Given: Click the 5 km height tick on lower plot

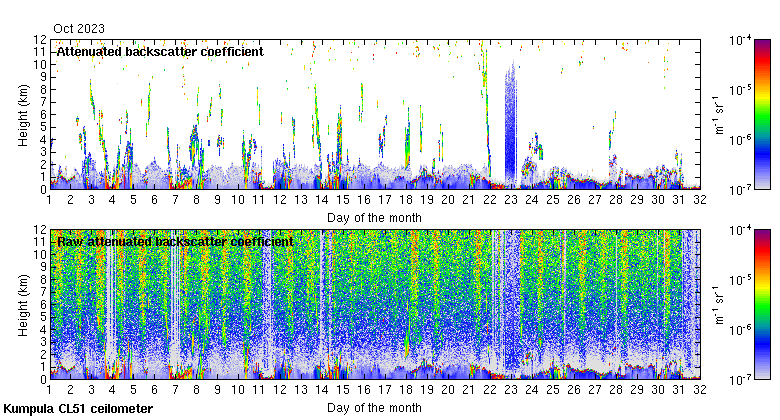Looking at the screenshot, I should 43,317.
